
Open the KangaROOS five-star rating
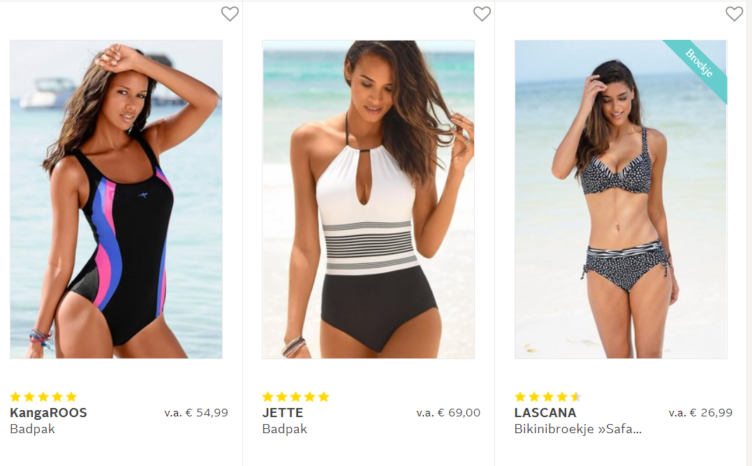click(43, 397)
